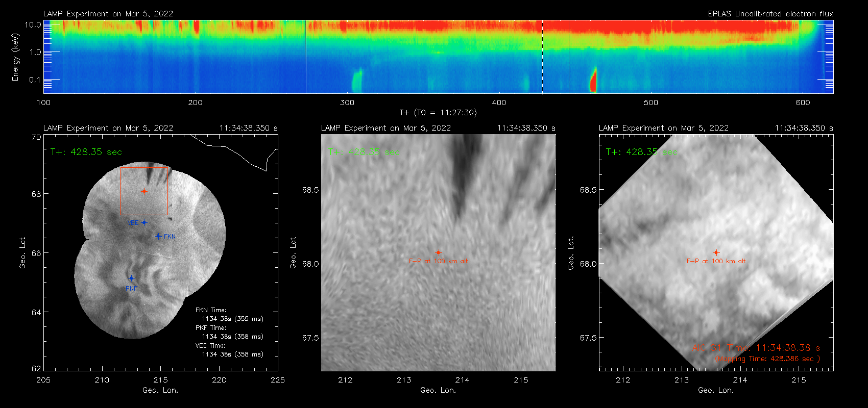Click the '205' longitude tick on left map
Image resolution: width=868 pixels, height=408 pixels.
[x=44, y=380]
